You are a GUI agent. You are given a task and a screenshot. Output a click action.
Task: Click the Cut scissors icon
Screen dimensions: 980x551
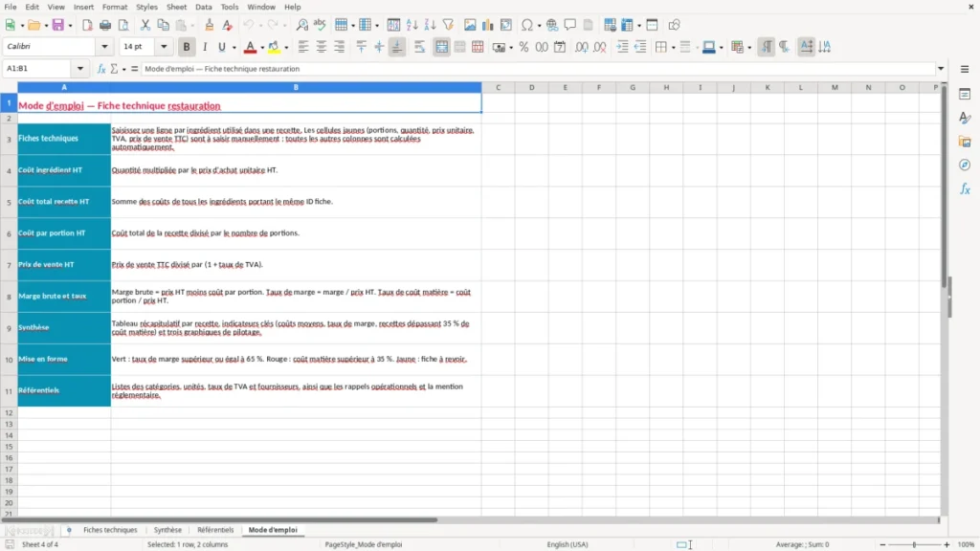point(145,25)
